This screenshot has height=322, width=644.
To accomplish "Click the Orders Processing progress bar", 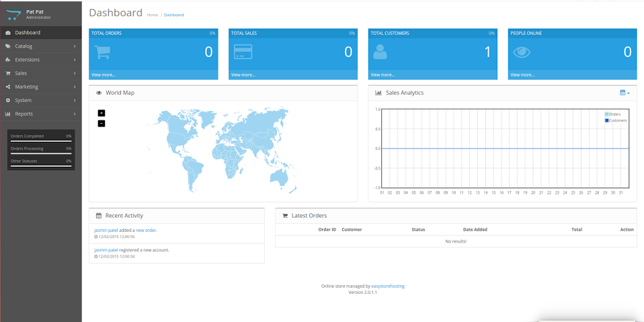I will (41, 154).
